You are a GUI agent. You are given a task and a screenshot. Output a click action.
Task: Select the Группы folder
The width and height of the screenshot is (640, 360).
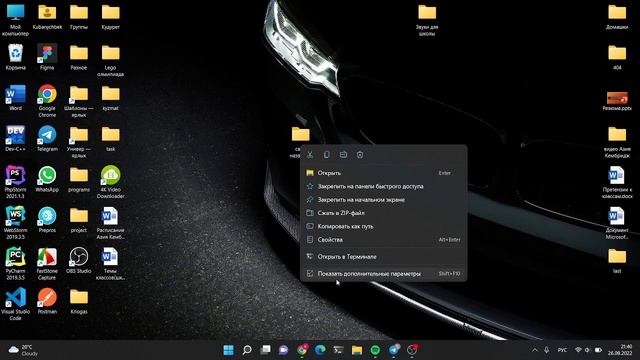point(79,17)
